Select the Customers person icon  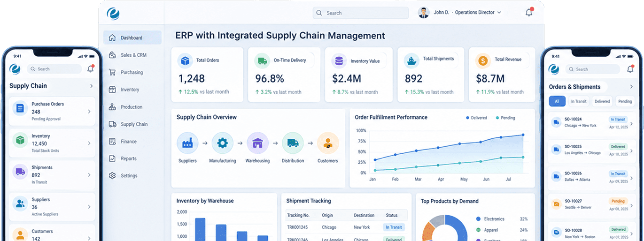(x=328, y=143)
